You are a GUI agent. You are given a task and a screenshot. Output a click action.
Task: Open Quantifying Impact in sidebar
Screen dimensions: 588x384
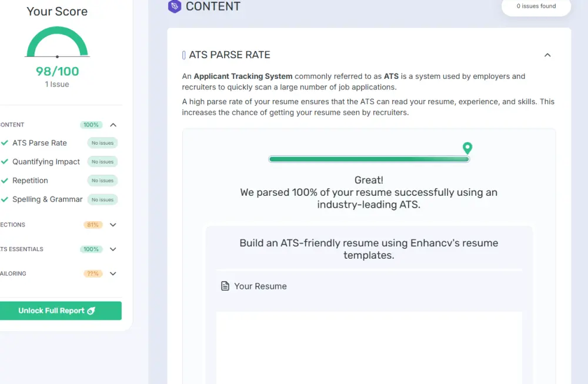click(46, 162)
